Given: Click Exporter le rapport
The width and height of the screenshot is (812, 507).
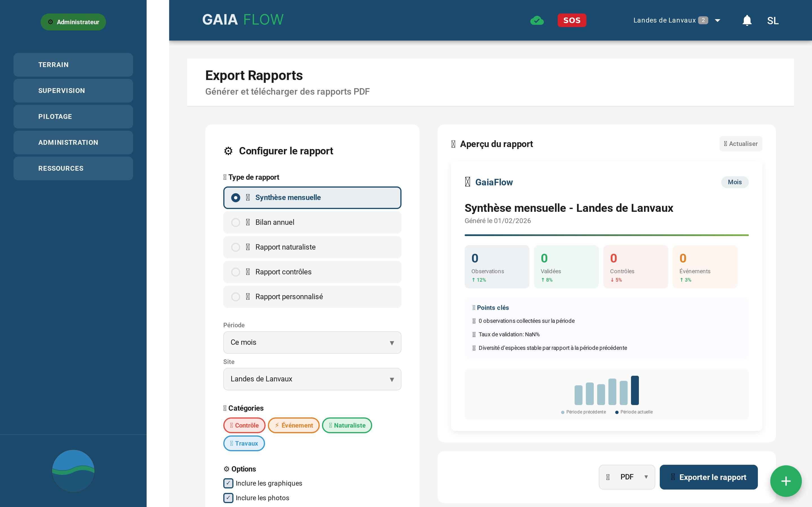Looking at the screenshot, I should (709, 477).
